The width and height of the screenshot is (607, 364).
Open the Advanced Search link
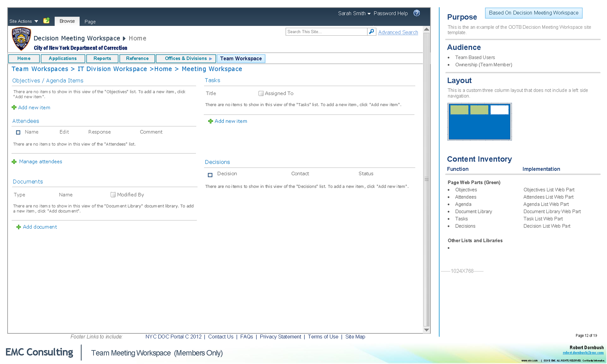click(x=398, y=32)
